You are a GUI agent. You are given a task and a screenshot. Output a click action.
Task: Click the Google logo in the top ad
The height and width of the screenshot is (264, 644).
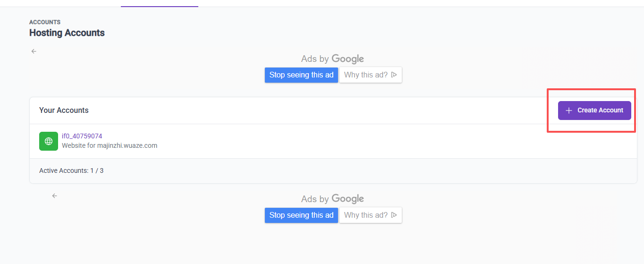coord(347,59)
